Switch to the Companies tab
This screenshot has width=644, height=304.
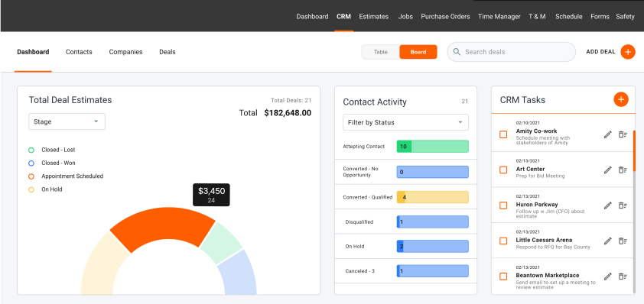[125, 52]
